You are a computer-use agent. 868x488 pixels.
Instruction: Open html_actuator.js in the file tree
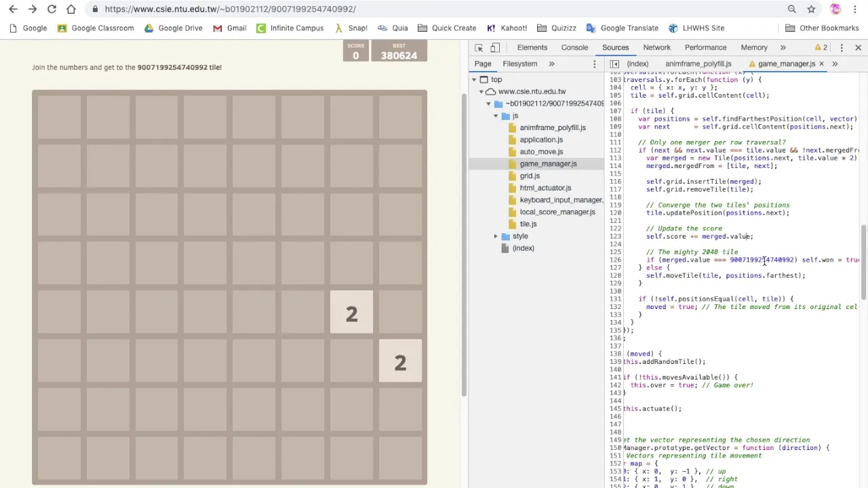coord(545,188)
